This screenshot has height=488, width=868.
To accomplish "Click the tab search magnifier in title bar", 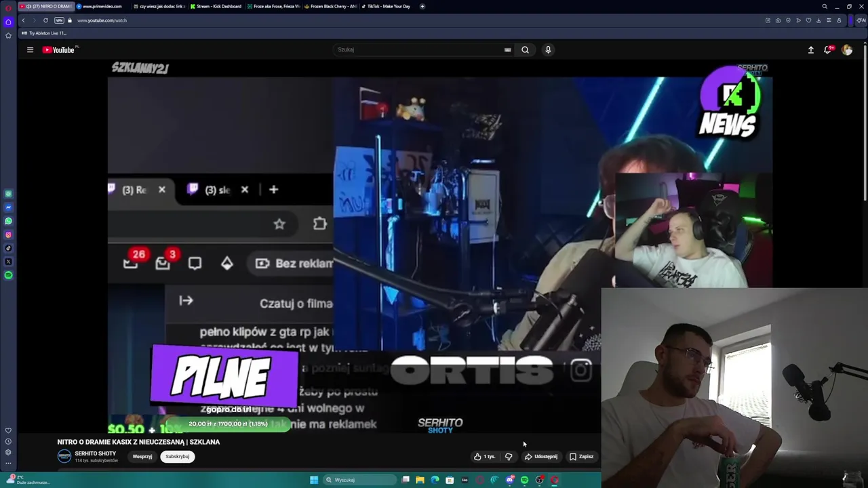I will (x=825, y=6).
